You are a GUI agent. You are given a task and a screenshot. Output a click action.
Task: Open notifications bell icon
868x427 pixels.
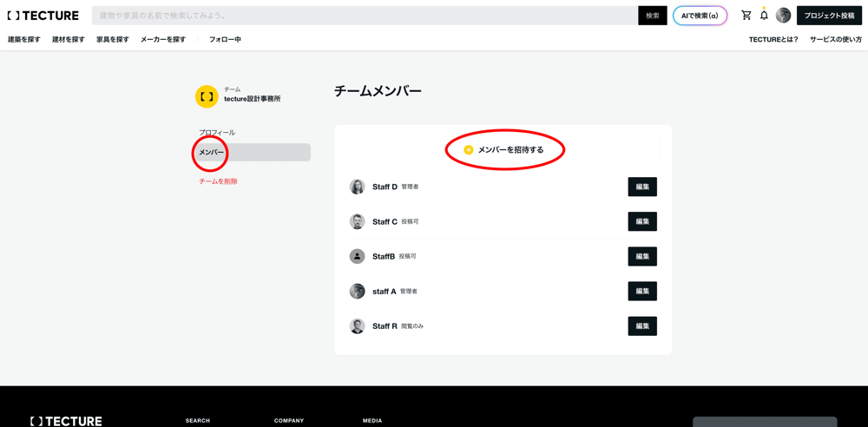(x=764, y=16)
